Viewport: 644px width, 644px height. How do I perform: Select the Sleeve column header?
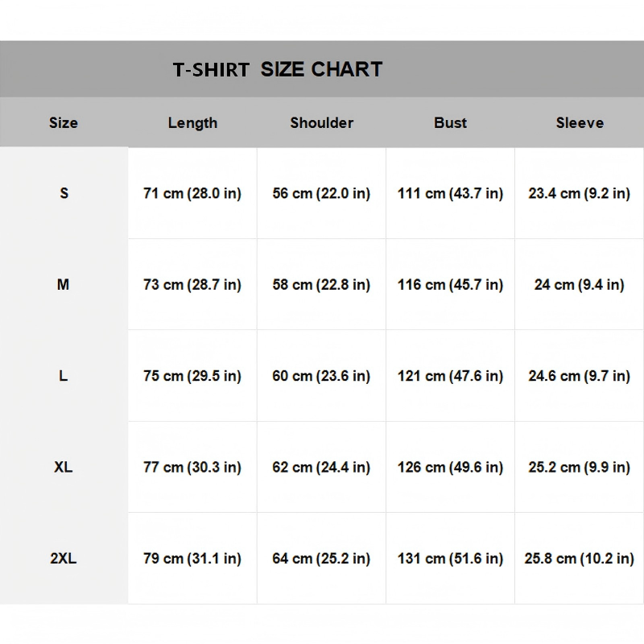580,122
